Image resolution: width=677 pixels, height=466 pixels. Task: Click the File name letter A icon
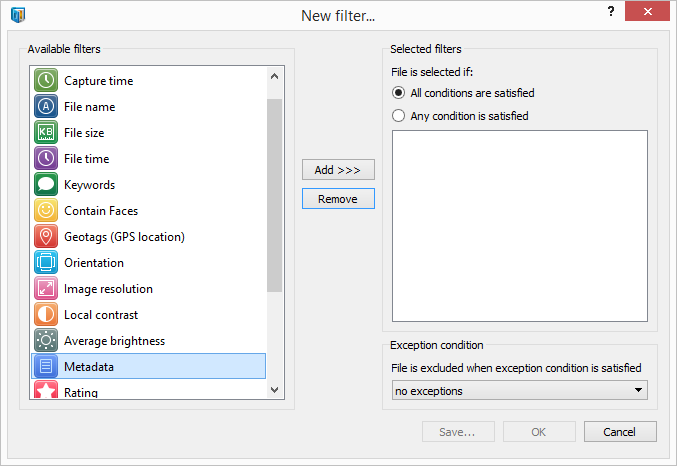coord(46,106)
